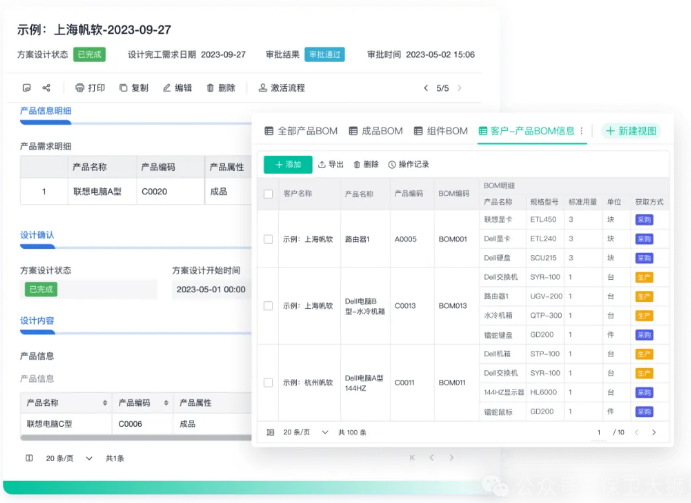
Task: Click the 新建视图 button
Action: click(x=631, y=131)
